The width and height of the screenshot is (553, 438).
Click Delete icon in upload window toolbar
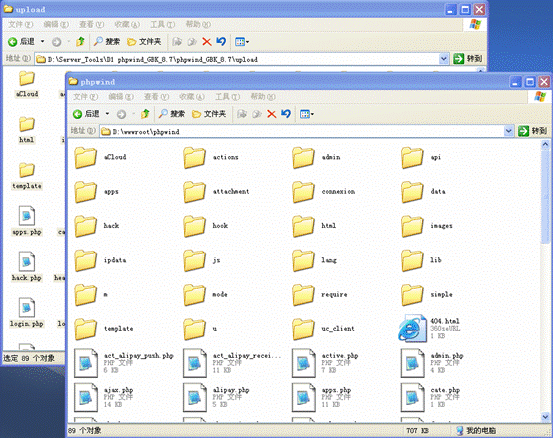coord(207,42)
